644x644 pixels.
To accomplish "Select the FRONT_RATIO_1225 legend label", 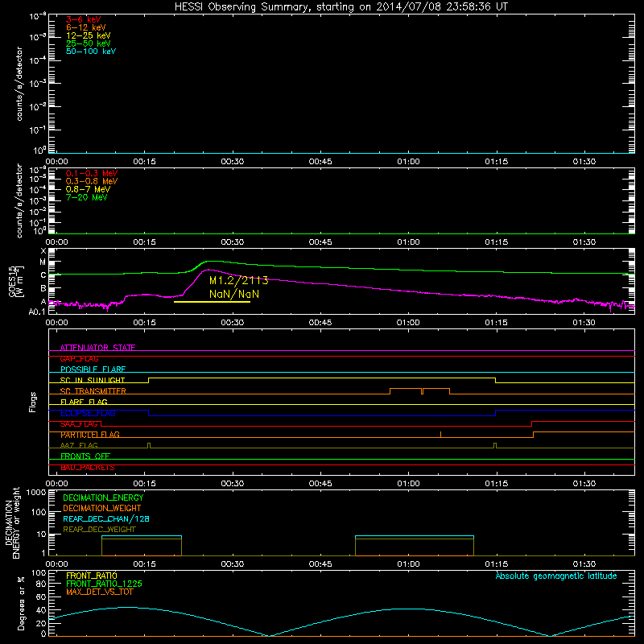I will click(104, 584).
